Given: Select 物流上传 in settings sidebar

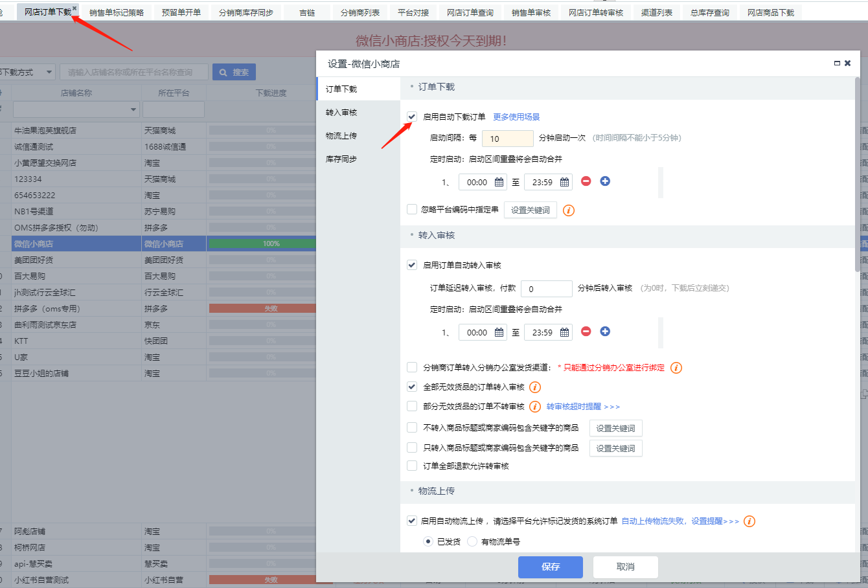Looking at the screenshot, I should click(358, 136).
